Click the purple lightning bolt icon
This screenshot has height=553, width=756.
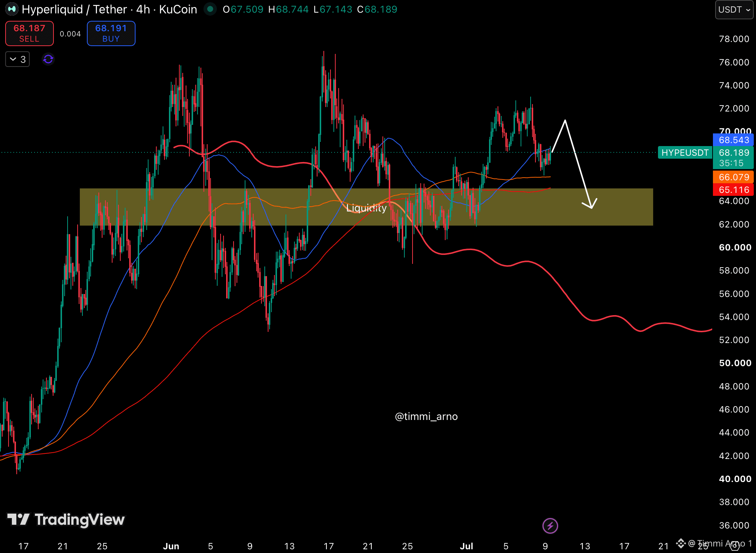coord(550,525)
